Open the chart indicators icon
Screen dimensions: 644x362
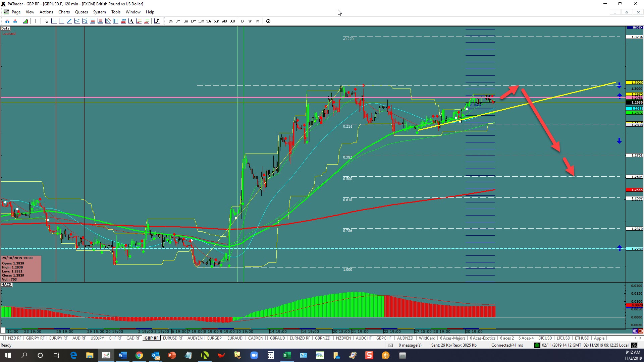pyautogui.click(x=25, y=21)
